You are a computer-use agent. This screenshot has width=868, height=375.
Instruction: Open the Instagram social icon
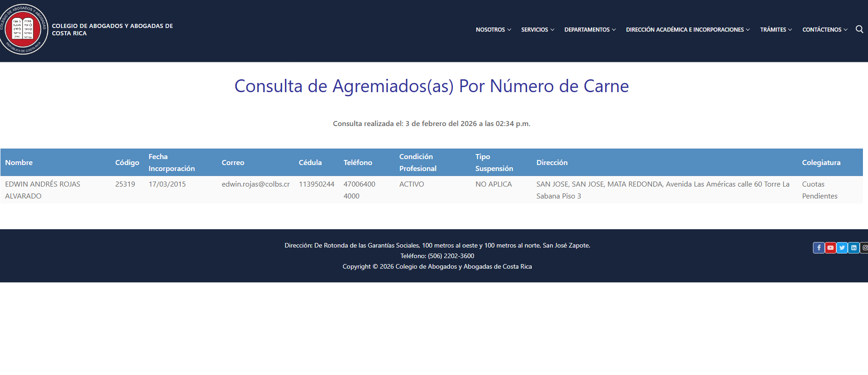click(864, 248)
